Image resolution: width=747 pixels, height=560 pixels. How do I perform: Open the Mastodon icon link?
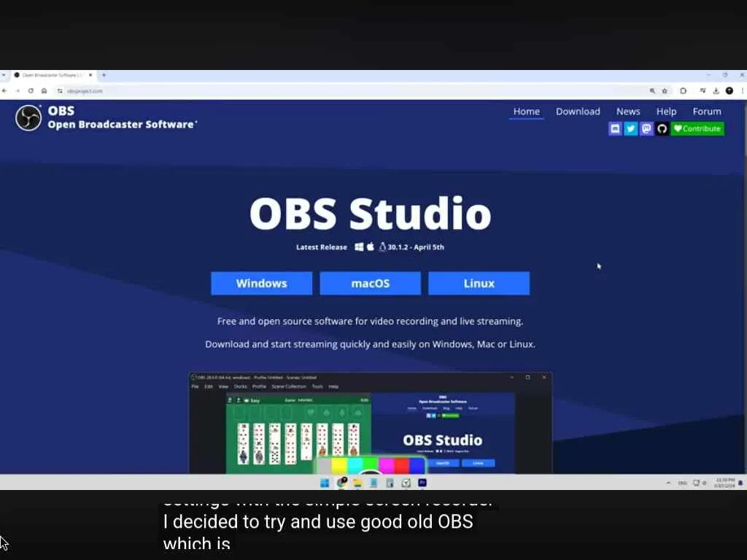(x=646, y=128)
